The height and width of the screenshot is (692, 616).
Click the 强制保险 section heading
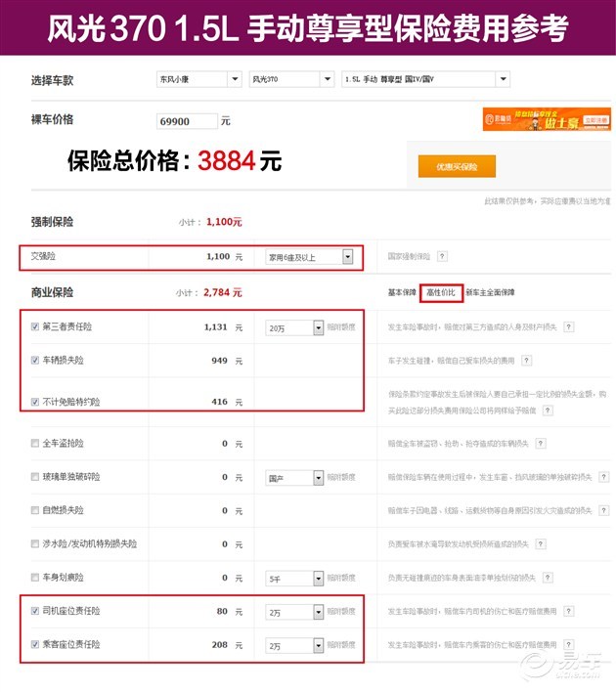point(52,222)
